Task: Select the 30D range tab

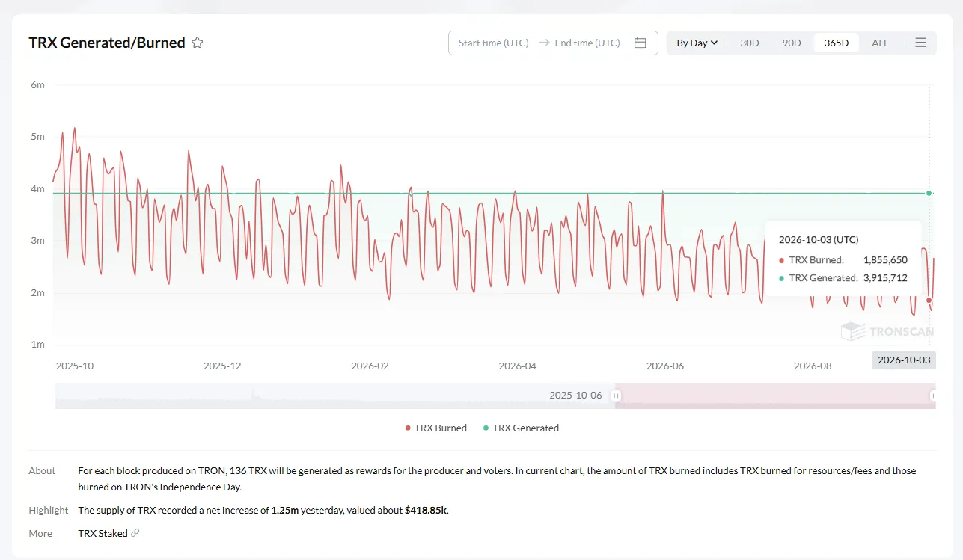Action: tap(750, 43)
